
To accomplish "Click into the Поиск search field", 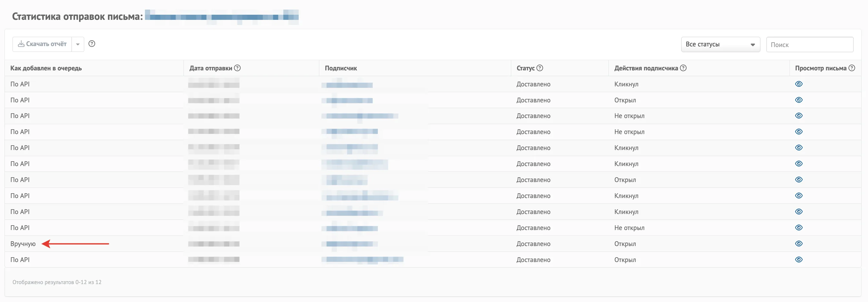I will pyautogui.click(x=810, y=44).
